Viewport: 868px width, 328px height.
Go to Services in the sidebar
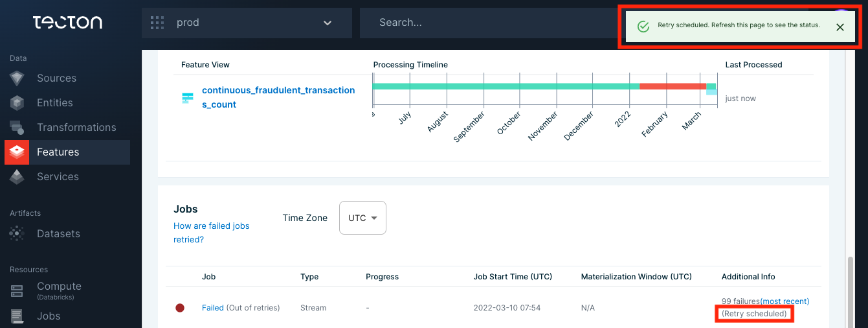click(58, 177)
